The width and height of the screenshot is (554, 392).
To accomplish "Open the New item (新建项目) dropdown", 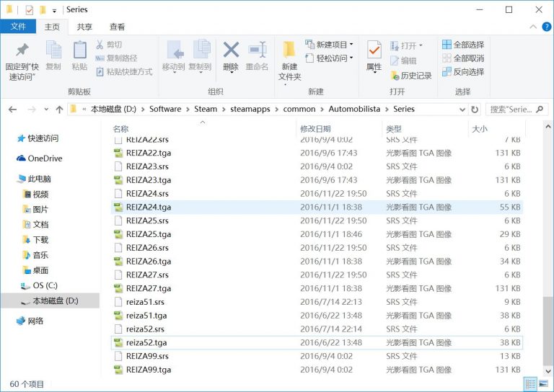I will pyautogui.click(x=329, y=45).
